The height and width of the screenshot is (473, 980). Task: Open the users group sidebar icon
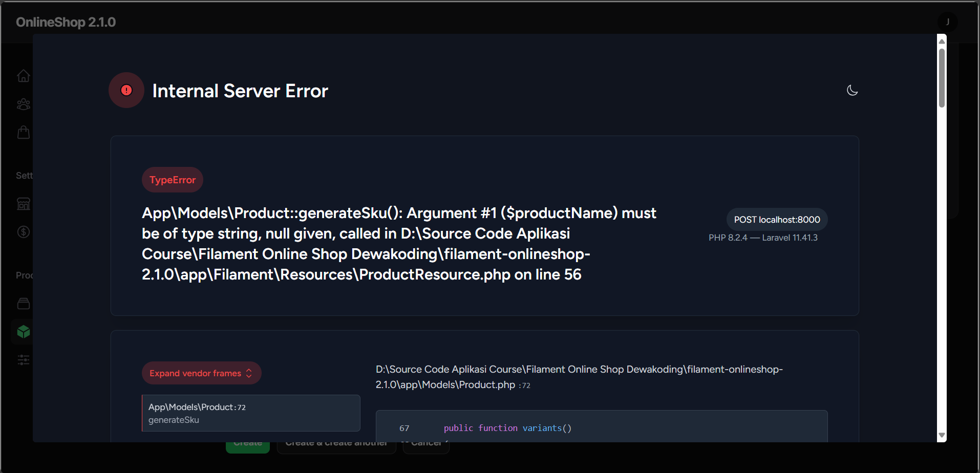23,104
